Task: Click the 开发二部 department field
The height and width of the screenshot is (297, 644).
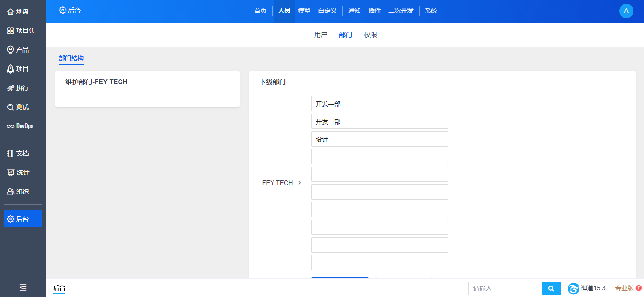Action: click(380, 121)
